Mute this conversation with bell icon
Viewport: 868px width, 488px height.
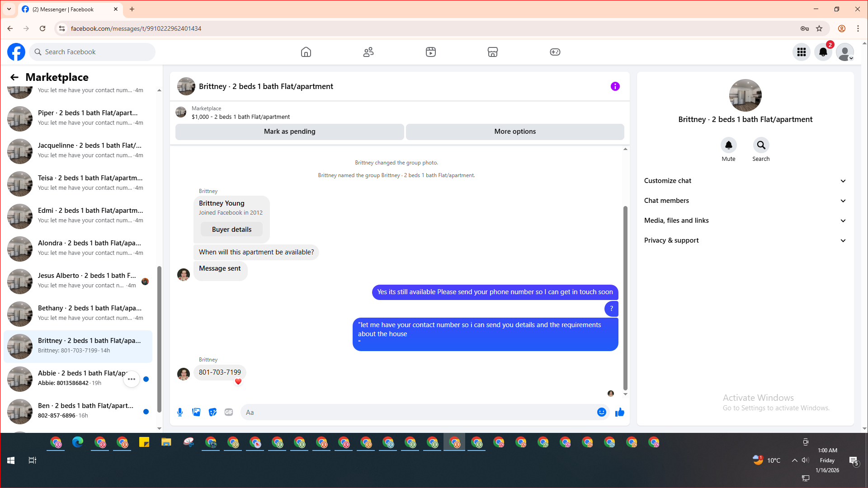point(728,145)
